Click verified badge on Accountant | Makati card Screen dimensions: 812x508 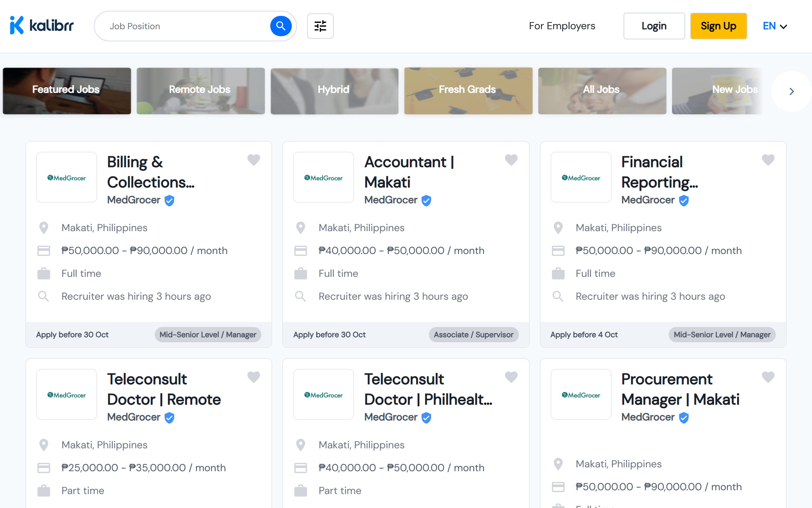tap(427, 201)
